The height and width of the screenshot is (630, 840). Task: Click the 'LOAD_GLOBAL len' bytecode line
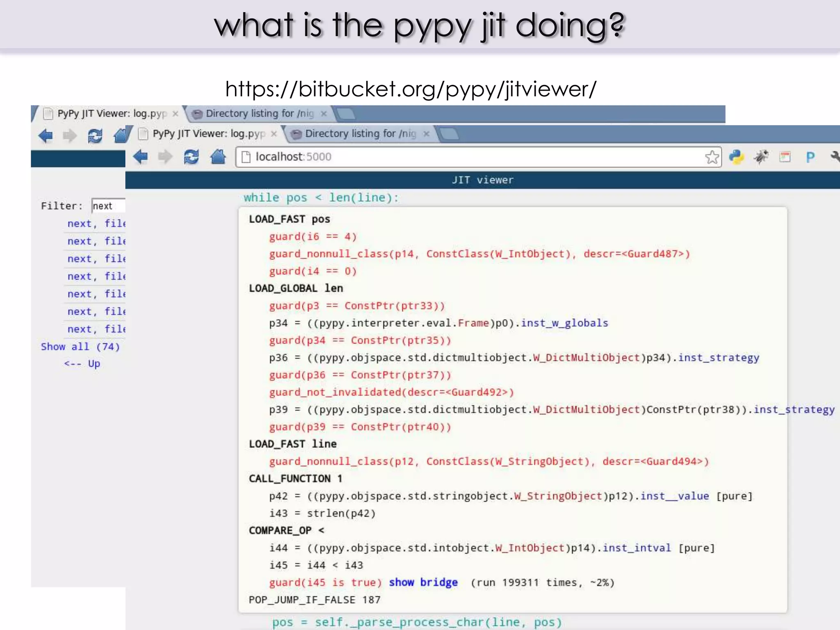click(296, 288)
